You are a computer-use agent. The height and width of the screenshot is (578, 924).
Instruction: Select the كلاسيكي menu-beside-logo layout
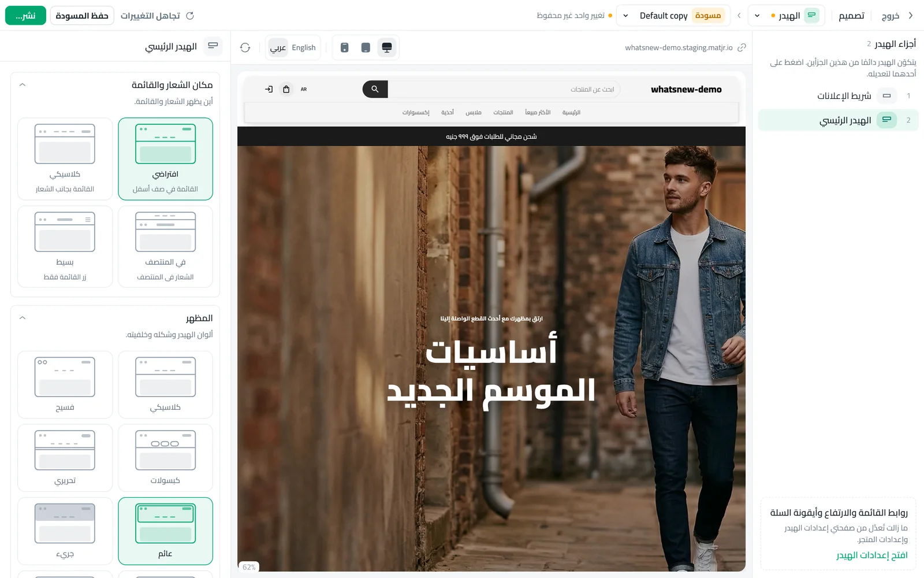pos(65,159)
